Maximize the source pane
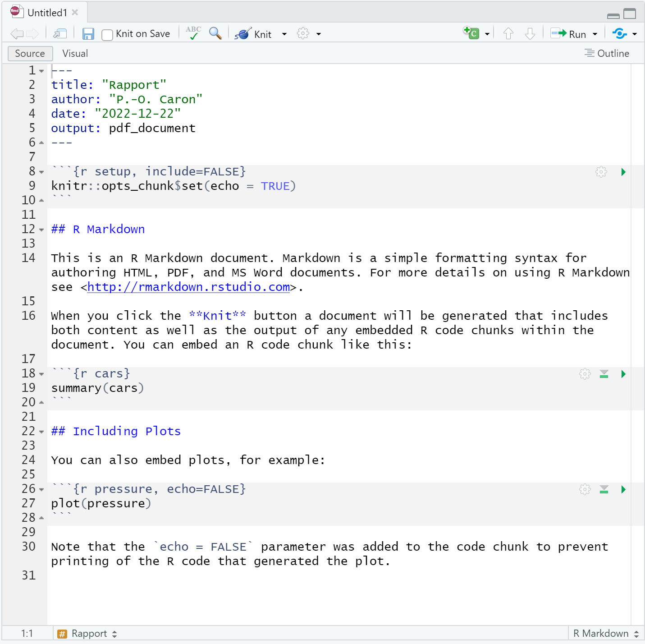The height and width of the screenshot is (644, 645). click(x=630, y=14)
